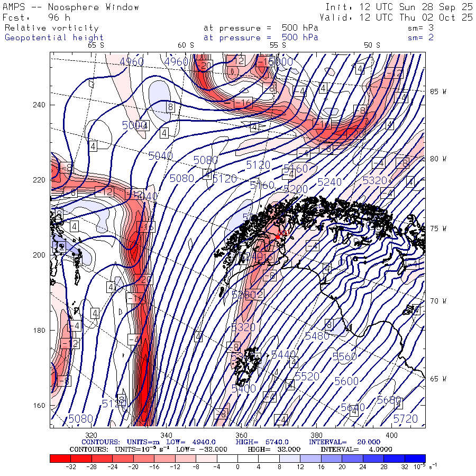Click the 160 tick label on left axis
476x476 pixels.
click(39, 405)
